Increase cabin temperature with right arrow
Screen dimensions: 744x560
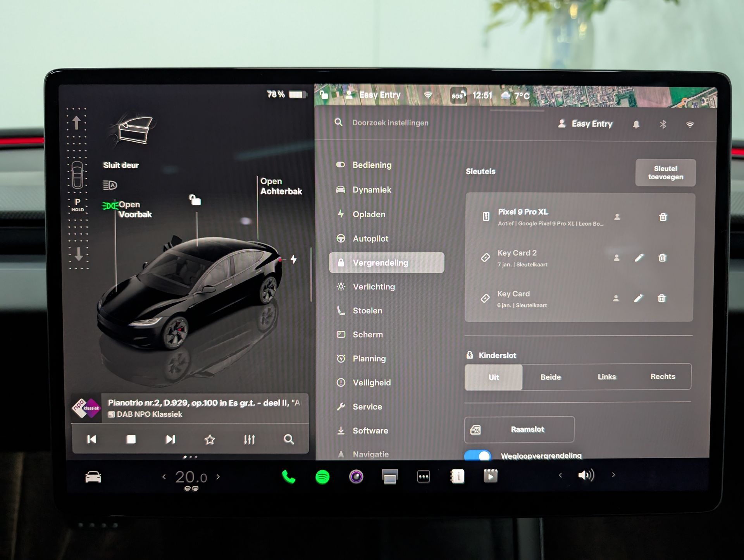coord(218,477)
